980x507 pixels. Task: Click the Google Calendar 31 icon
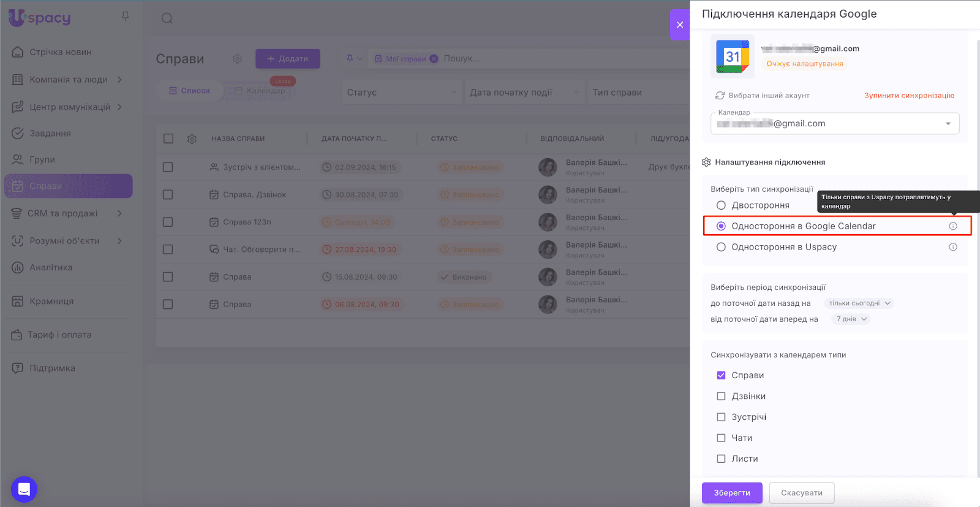click(x=733, y=56)
